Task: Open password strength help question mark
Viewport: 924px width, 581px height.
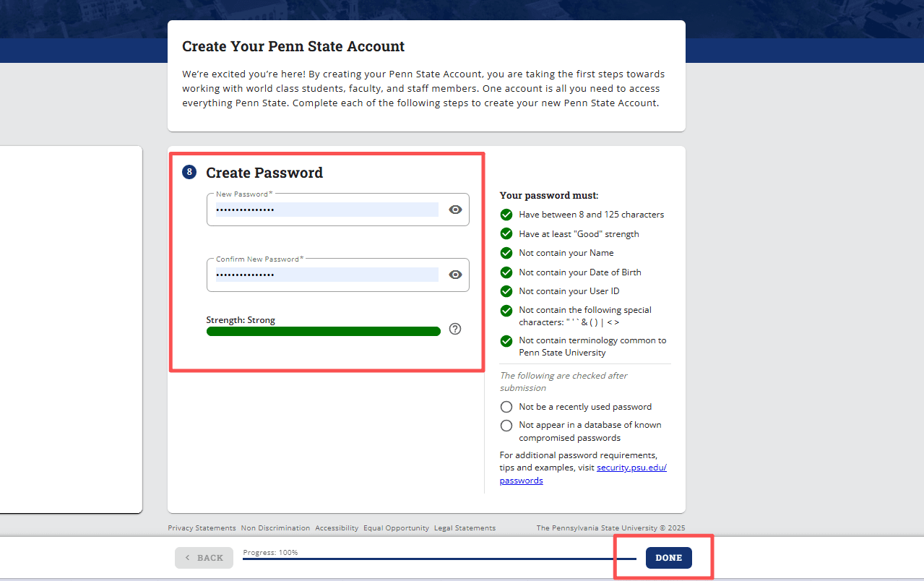Action: click(455, 329)
